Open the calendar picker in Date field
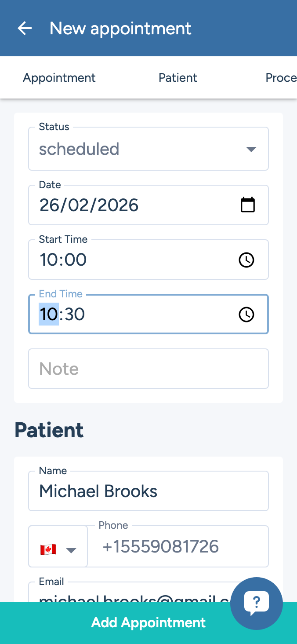 click(248, 205)
